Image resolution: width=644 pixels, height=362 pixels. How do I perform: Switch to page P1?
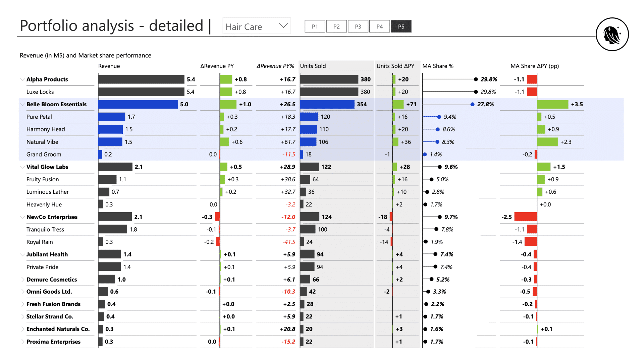tap(314, 26)
